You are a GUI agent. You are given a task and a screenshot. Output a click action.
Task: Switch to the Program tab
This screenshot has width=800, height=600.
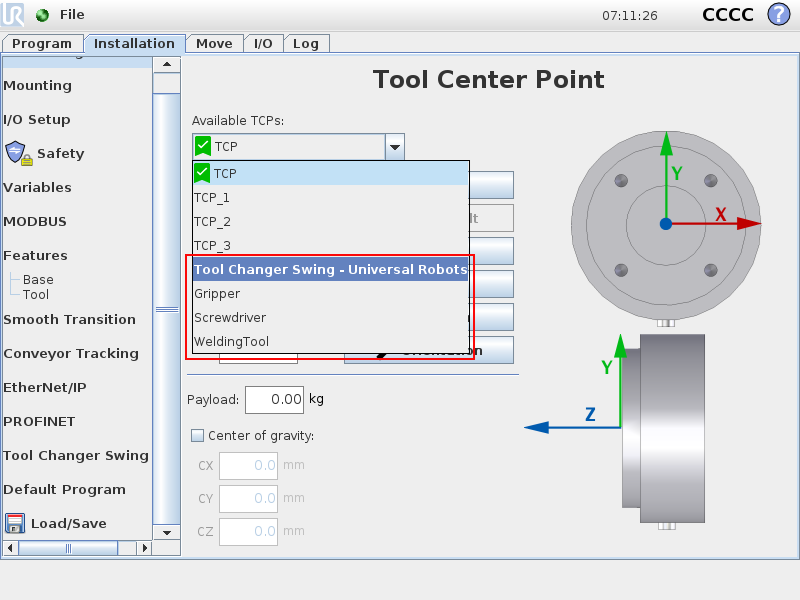(42, 43)
